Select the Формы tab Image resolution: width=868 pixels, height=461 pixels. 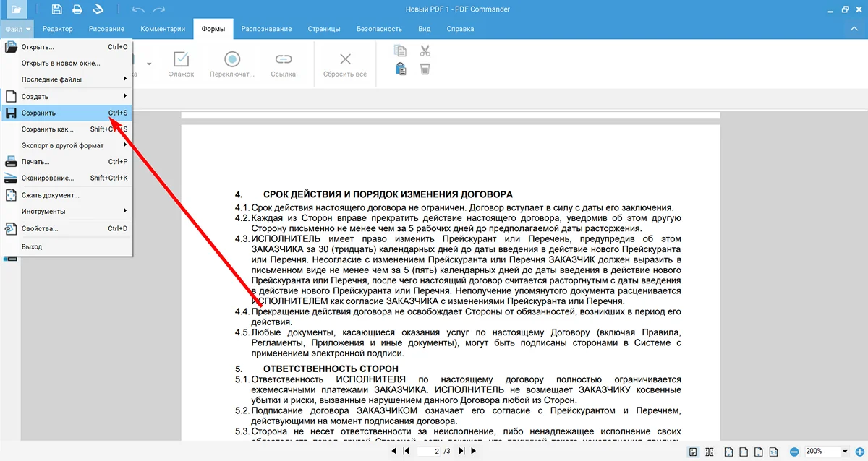coord(213,29)
